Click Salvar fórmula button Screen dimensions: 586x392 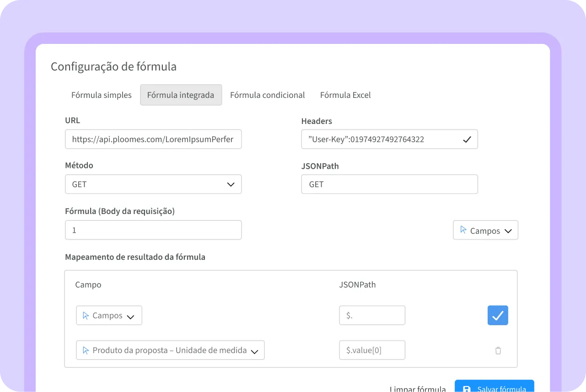[494, 386]
